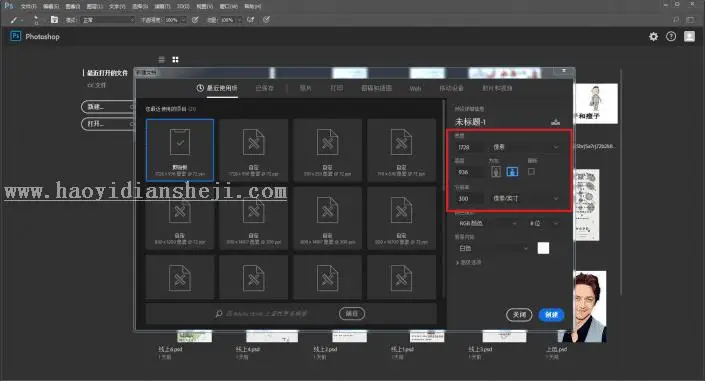
Task: Click the clock icon on 最近使用项 tab
Action: coord(200,88)
